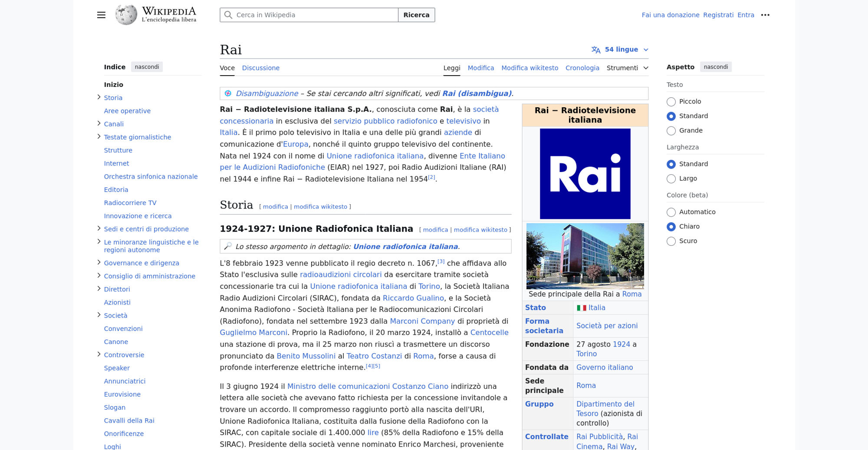Expand Governance e dirigenza section
The image size is (868, 450).
99,262
